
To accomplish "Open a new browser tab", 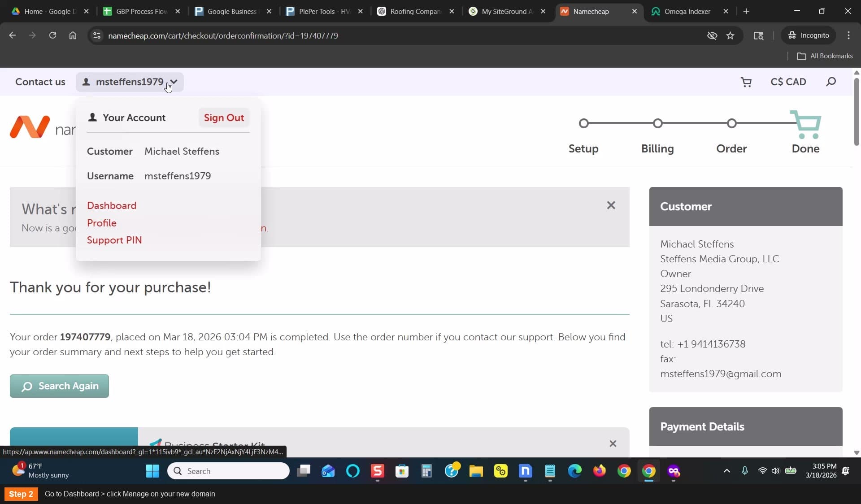I will 746,11.
